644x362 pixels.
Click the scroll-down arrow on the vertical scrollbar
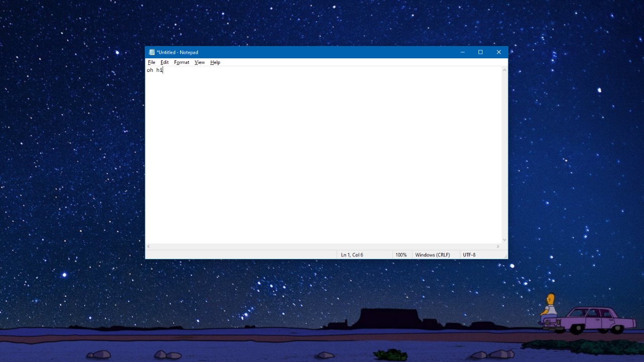505,240
